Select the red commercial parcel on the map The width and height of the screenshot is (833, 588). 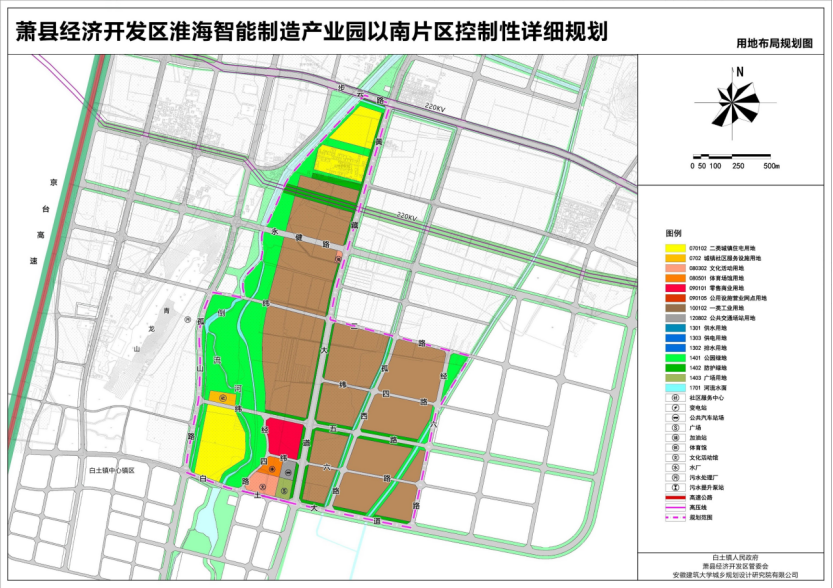[284, 437]
